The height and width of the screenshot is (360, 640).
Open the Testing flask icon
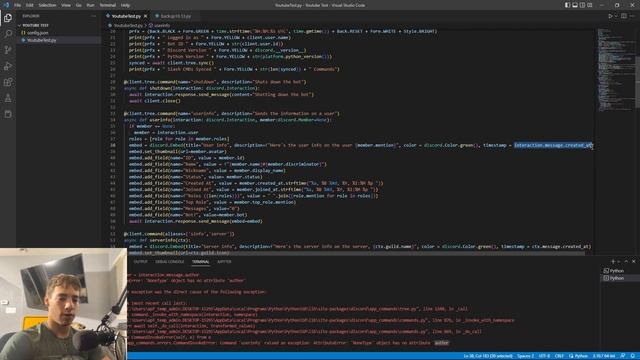click(x=8, y=98)
